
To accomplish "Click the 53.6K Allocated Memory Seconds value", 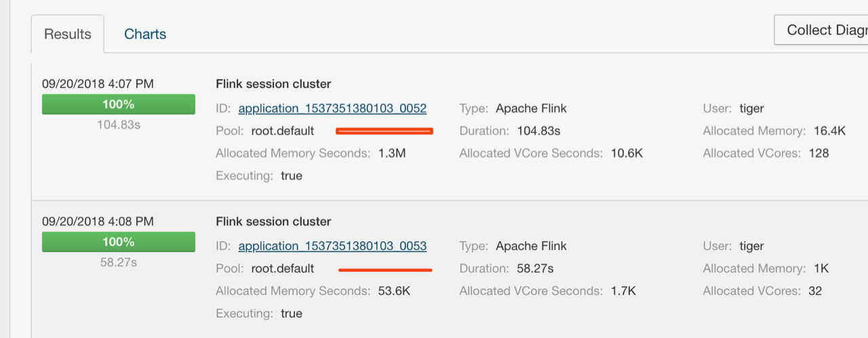I will (394, 291).
